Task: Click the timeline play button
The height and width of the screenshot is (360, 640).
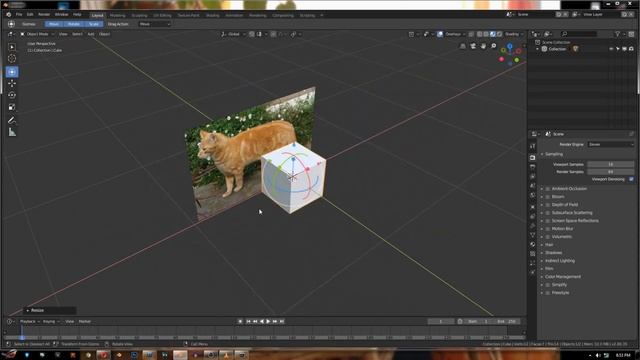Action: 268,322
